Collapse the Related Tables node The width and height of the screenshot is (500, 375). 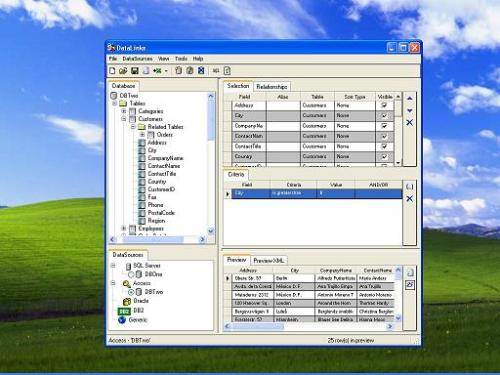[x=133, y=127]
